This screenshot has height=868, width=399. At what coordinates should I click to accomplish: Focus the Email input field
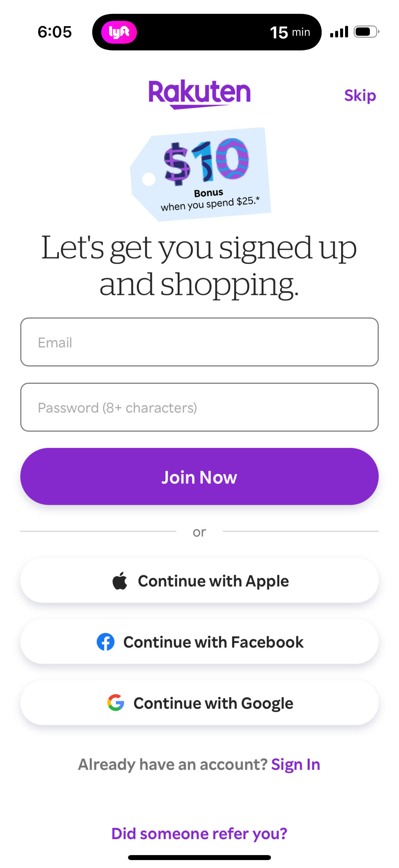pyautogui.click(x=199, y=342)
